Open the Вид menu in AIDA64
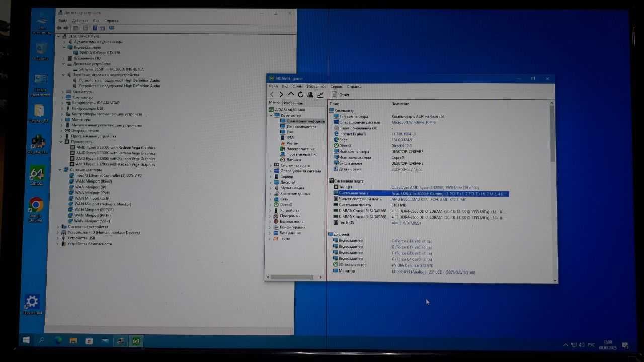Screen dimensions: 644x362 (285, 86)
